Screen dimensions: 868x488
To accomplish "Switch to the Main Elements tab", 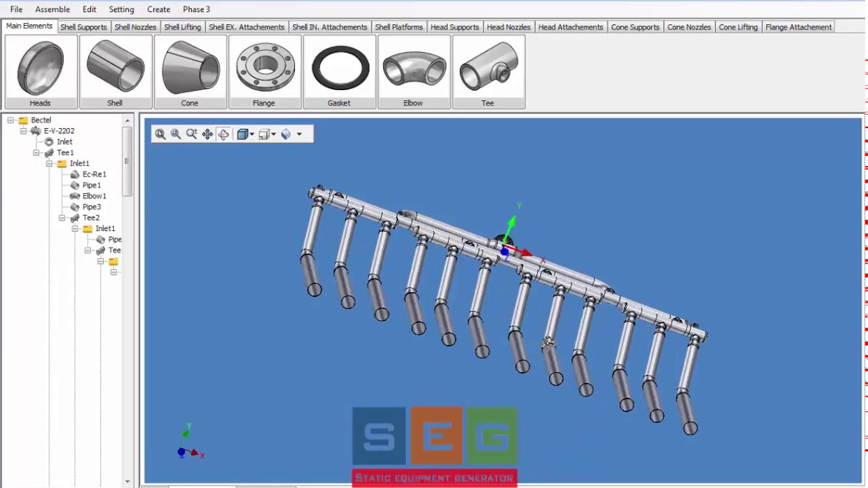I will point(29,26).
